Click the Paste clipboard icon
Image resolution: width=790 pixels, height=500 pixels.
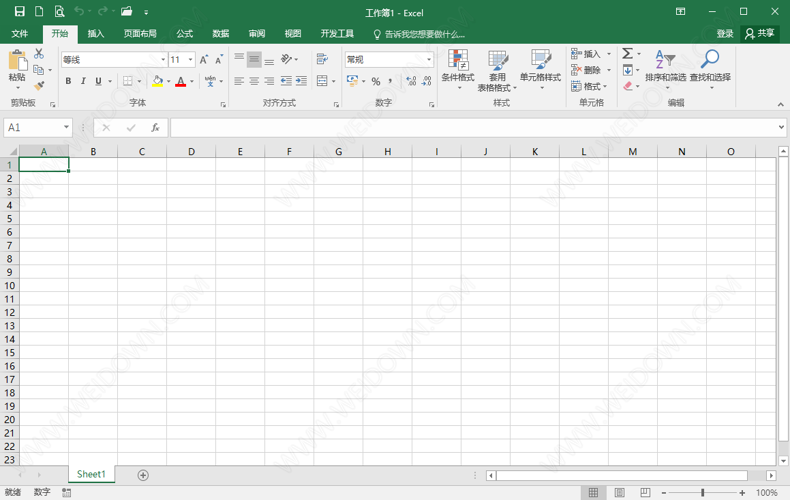pos(18,60)
